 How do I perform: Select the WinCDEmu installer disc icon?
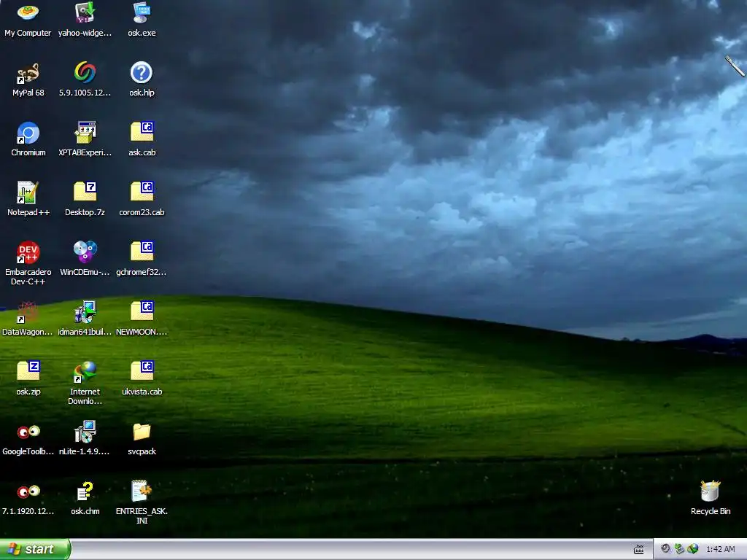pos(85,252)
